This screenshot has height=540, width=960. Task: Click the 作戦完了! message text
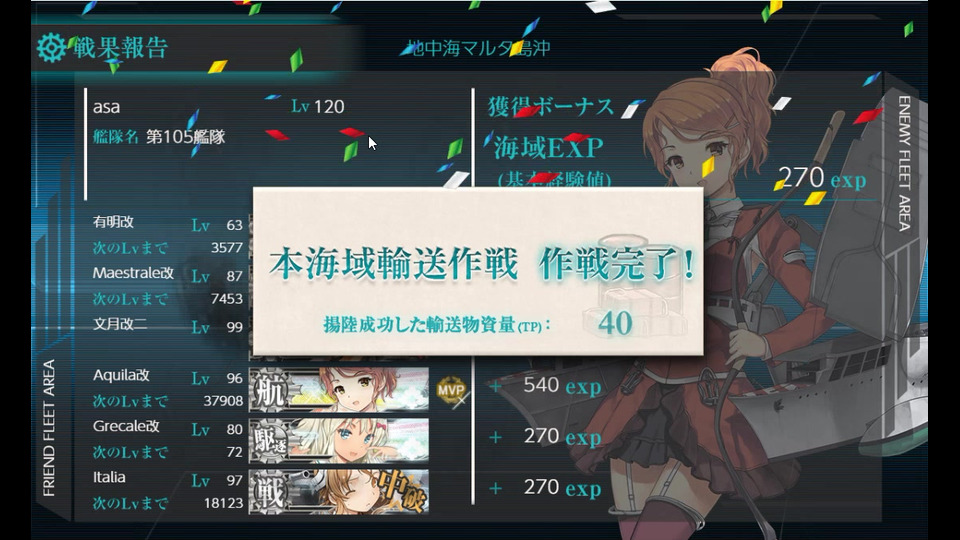(x=617, y=264)
